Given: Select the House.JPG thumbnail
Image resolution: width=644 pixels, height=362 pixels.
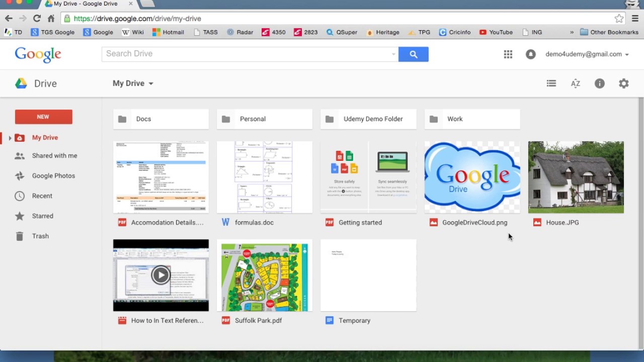Looking at the screenshot, I should tap(576, 177).
